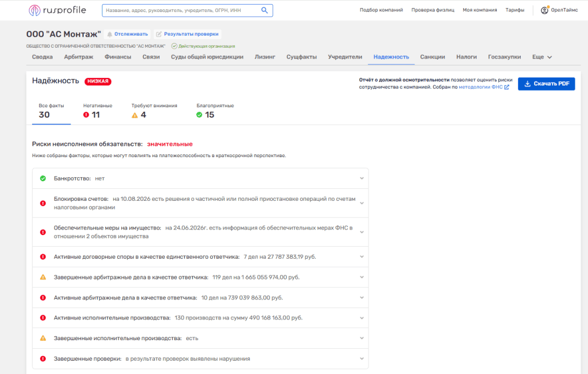
Task: Open Результаты проверки
Action: tap(187, 34)
